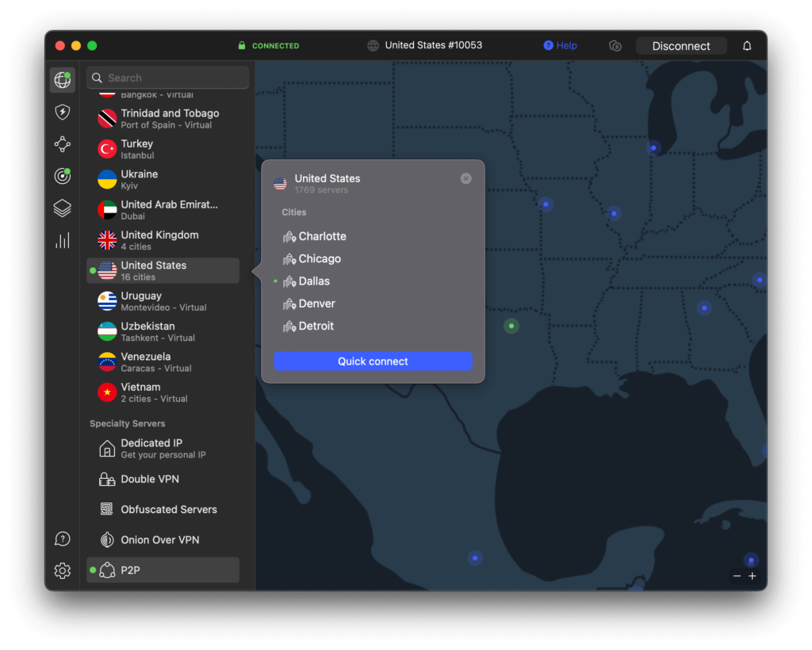Screen dimensions: 812x650
Task: Zoom in the map with plus
Action: coord(753,575)
